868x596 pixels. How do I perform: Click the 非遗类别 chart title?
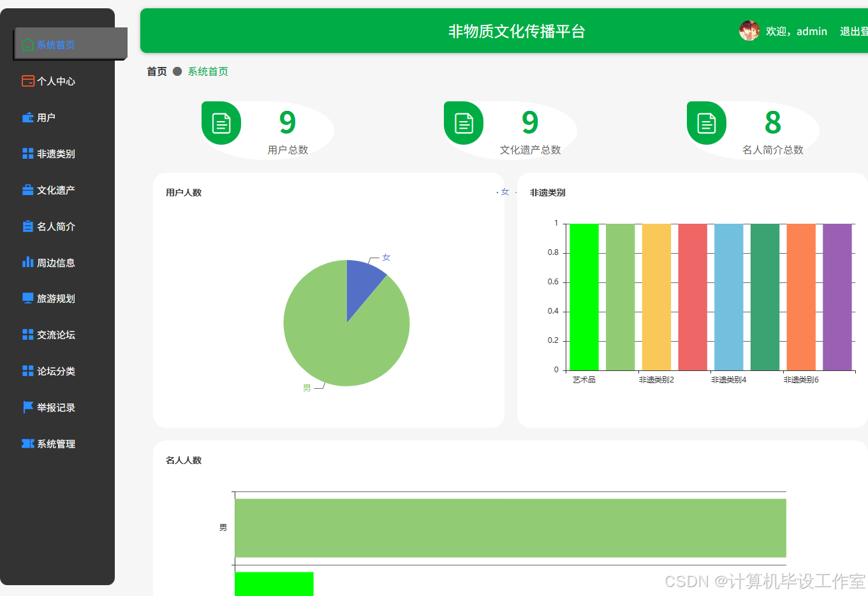tap(548, 193)
